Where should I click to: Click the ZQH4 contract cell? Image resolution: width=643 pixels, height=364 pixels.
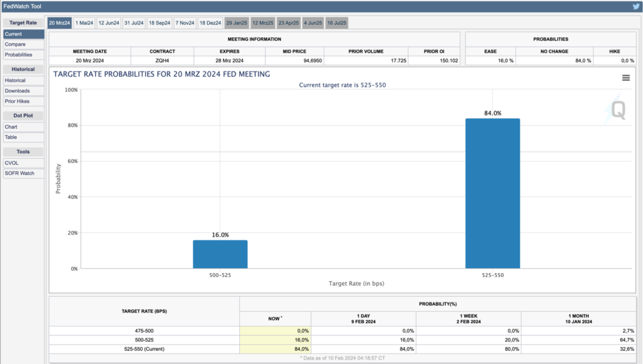163,60
